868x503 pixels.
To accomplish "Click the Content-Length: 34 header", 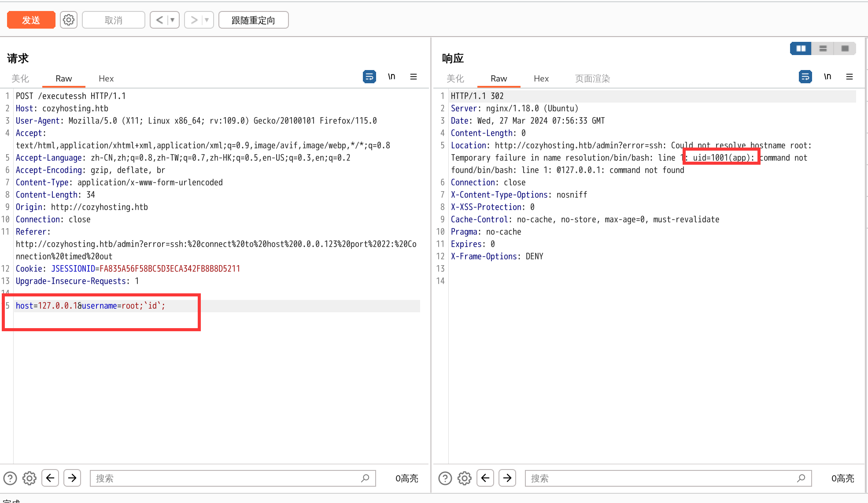I will [55, 195].
